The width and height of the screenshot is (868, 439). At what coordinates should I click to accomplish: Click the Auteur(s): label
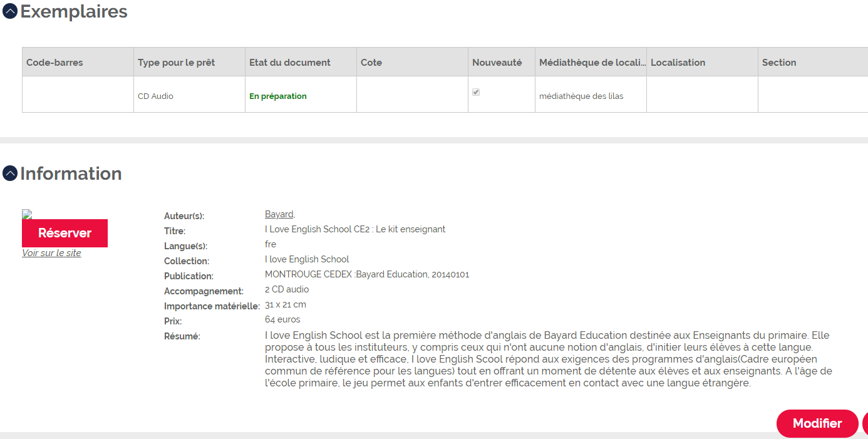[184, 216]
